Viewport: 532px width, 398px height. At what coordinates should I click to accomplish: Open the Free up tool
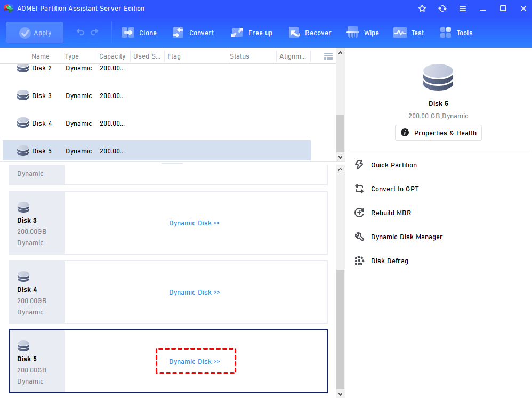(x=252, y=33)
